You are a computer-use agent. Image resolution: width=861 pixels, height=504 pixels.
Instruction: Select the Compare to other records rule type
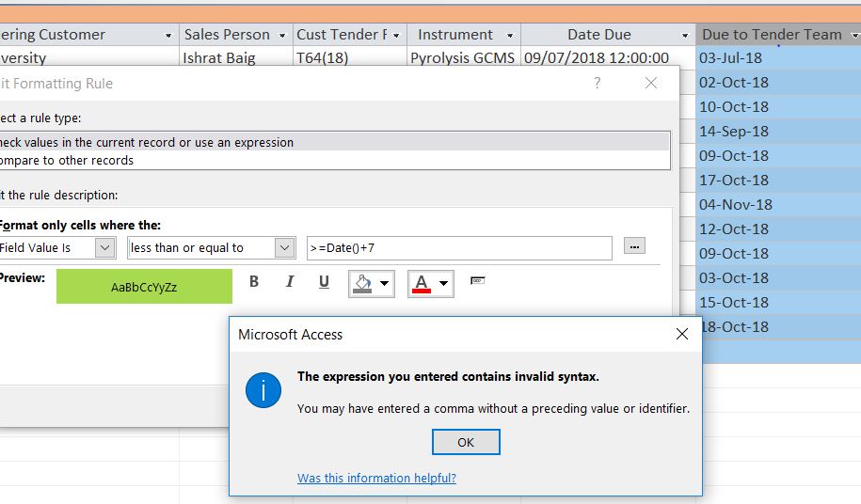pyautogui.click(x=68, y=160)
